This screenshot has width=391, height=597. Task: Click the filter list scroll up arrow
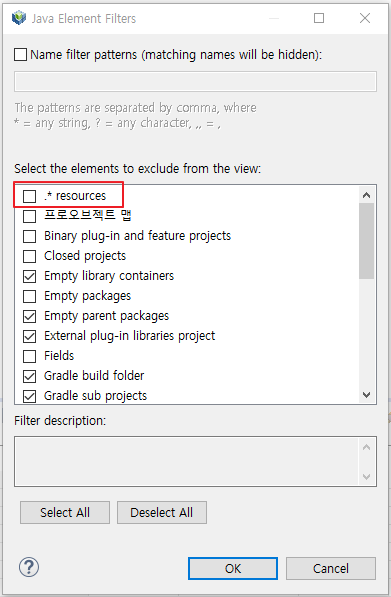[367, 195]
